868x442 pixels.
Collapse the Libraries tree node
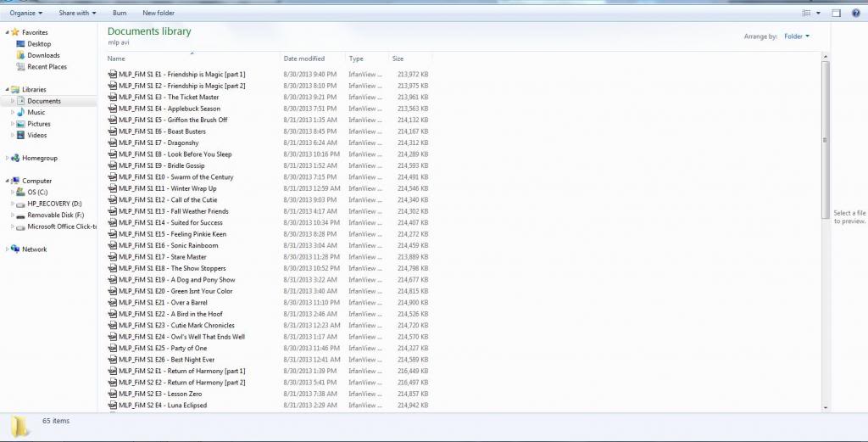[7, 89]
